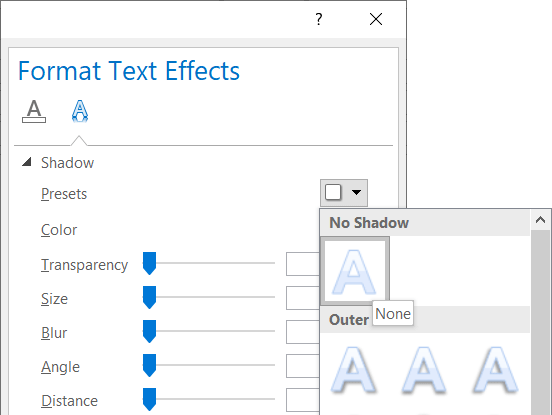Collapse the Shadow section triangle
The width and height of the screenshot is (552, 415).
(x=27, y=162)
